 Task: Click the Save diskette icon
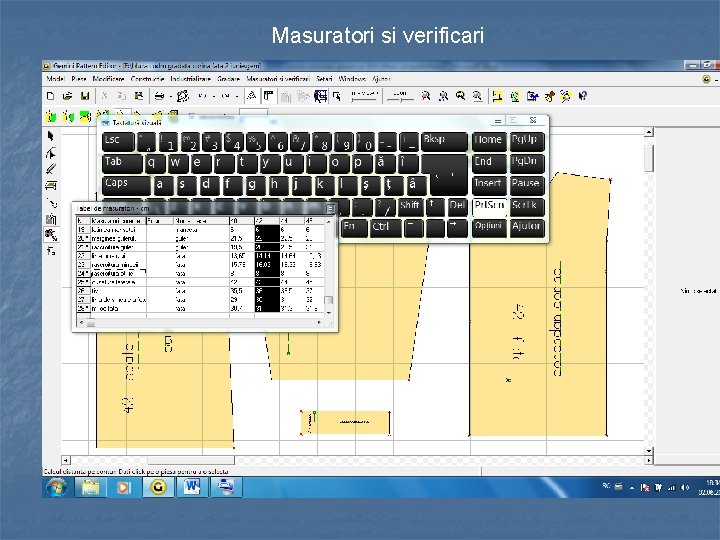(85, 96)
